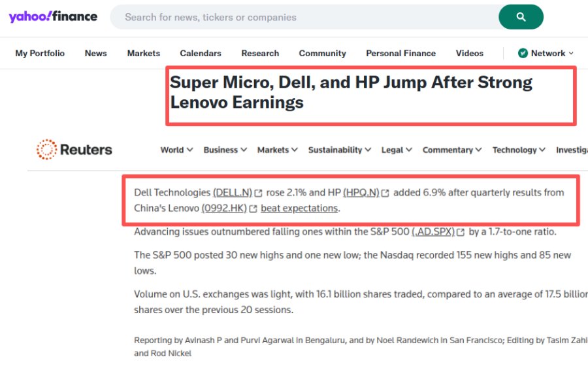Click external link icon after .AD.SPX
The image size is (588, 370).
pyautogui.click(x=461, y=232)
